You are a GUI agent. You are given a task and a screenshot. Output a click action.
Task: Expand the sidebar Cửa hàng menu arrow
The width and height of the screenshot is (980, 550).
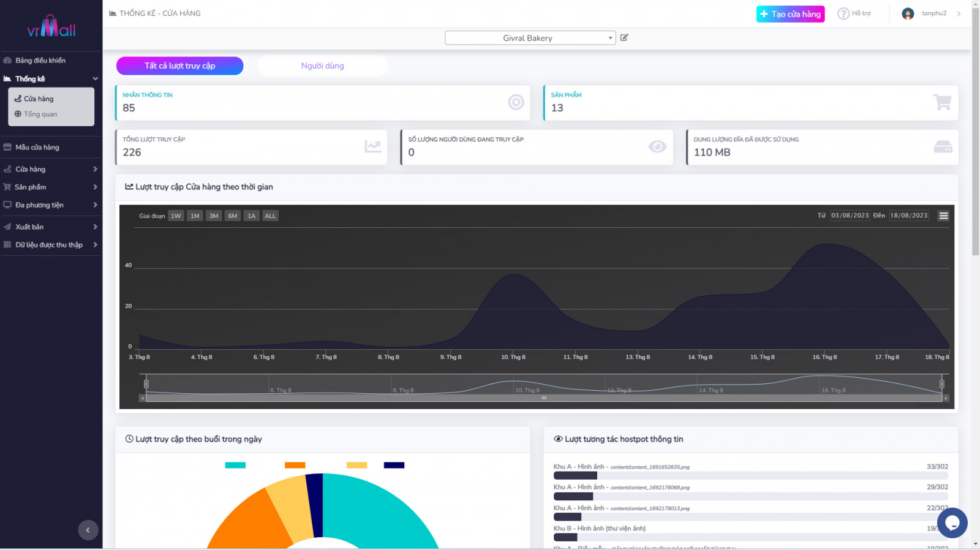(x=95, y=170)
